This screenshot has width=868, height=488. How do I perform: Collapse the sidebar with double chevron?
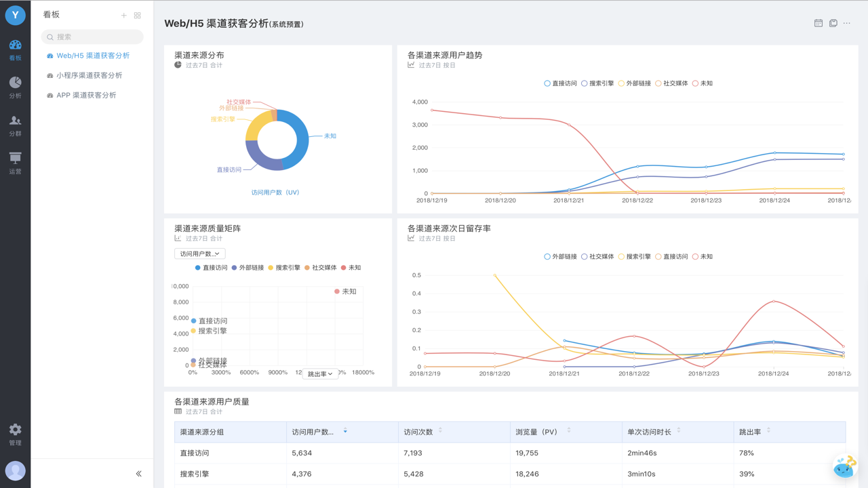[138, 474]
